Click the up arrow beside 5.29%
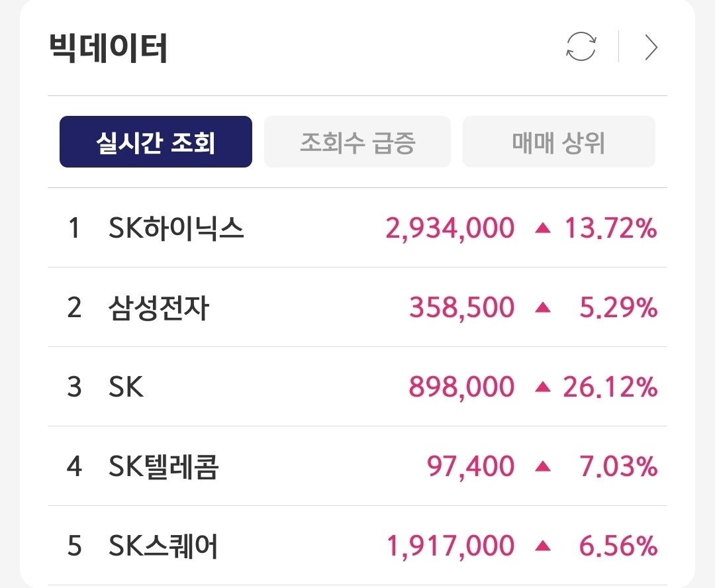Viewport: 715px width, 588px height. coord(543,307)
